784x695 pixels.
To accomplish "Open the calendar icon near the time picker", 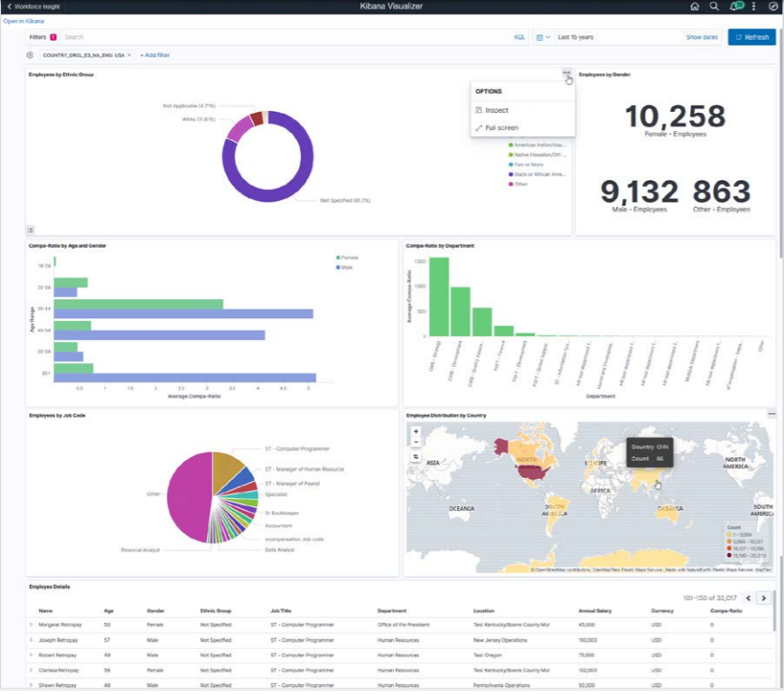I will click(539, 37).
